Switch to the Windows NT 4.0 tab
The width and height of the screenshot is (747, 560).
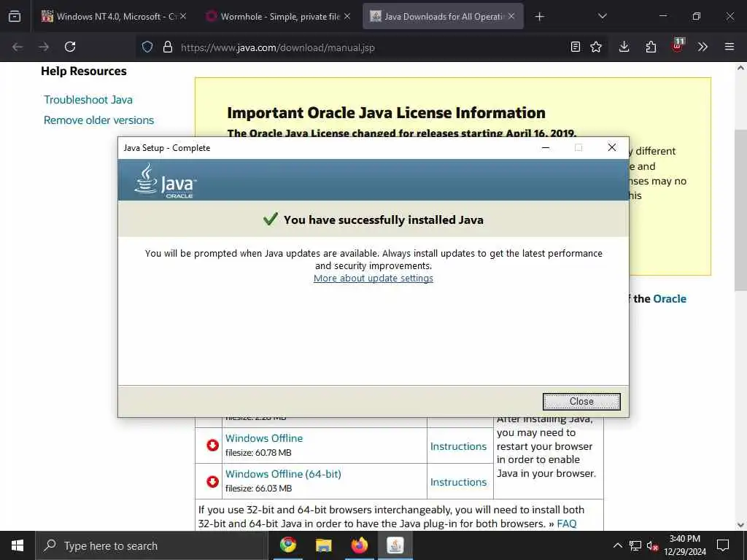[113, 16]
